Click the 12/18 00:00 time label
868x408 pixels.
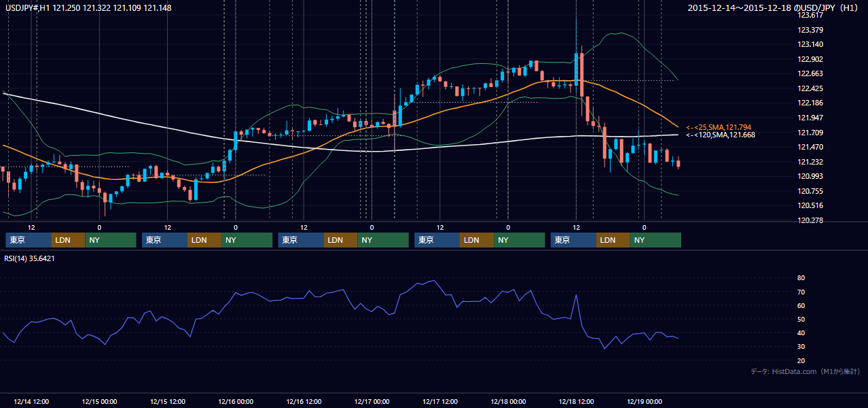coord(508,401)
